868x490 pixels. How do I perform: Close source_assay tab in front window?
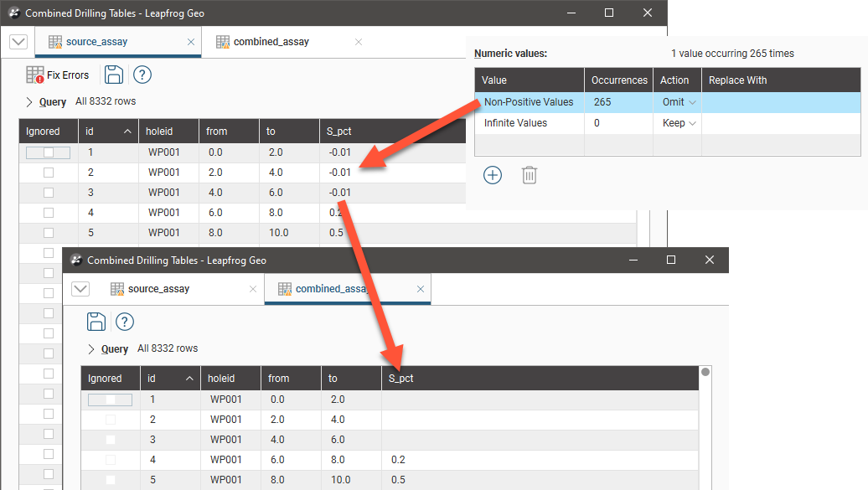(x=253, y=289)
